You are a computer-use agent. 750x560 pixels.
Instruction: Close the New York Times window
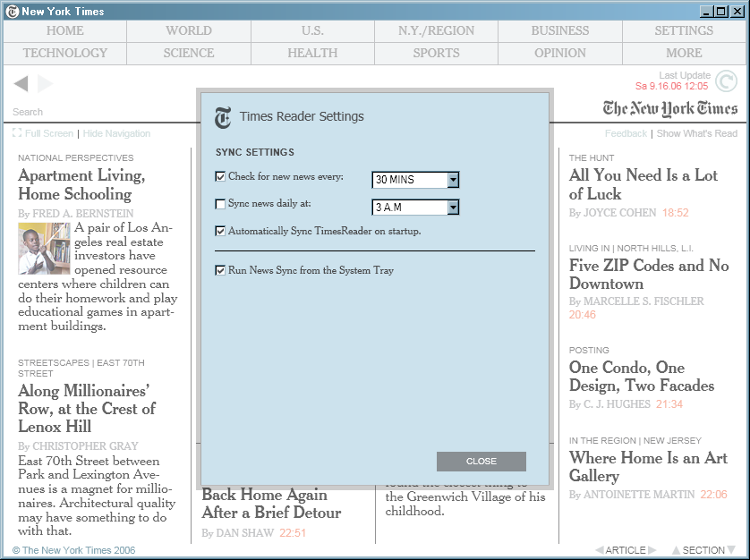737,12
